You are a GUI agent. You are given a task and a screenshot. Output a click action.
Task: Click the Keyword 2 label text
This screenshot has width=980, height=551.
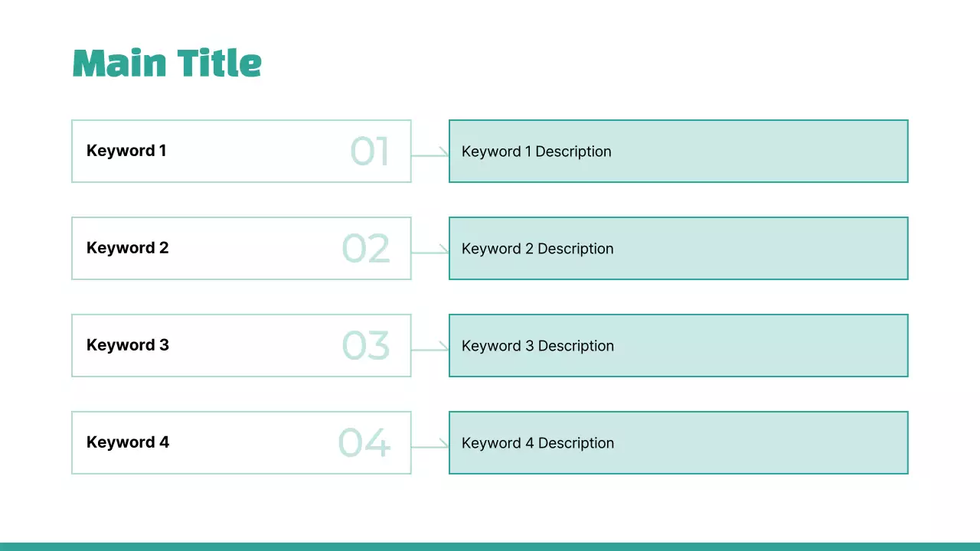127,248
